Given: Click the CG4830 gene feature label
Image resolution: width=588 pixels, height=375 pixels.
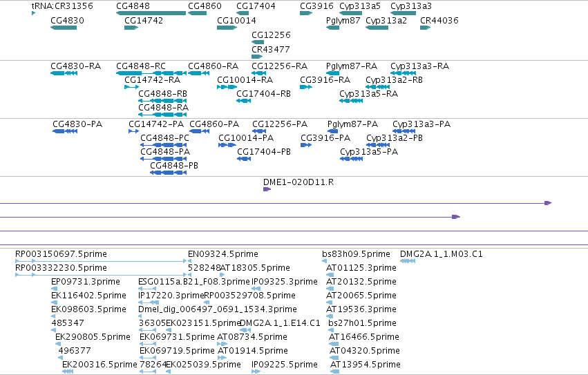Looking at the screenshot, I should click(x=68, y=20).
